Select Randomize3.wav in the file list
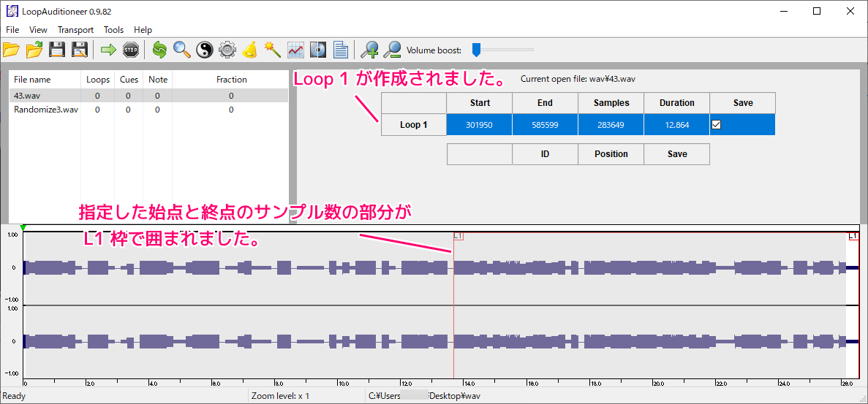 pos(45,110)
